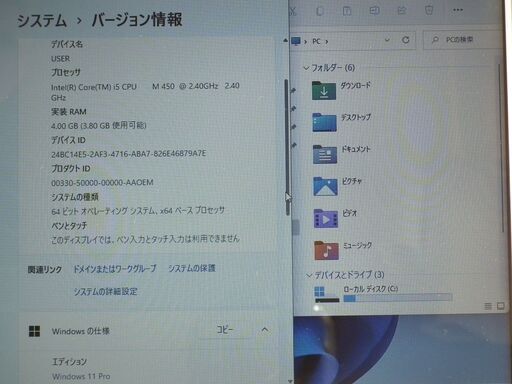
Task: Click the プロセッサ label
Action: point(66,73)
